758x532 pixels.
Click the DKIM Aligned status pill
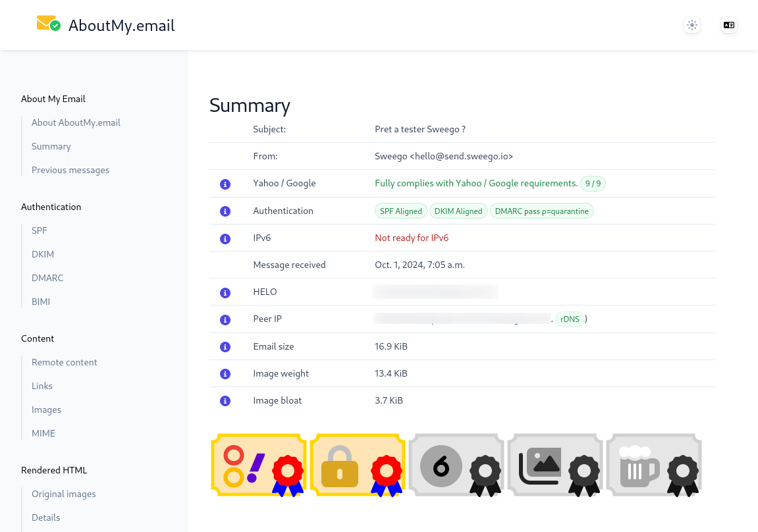tap(458, 211)
